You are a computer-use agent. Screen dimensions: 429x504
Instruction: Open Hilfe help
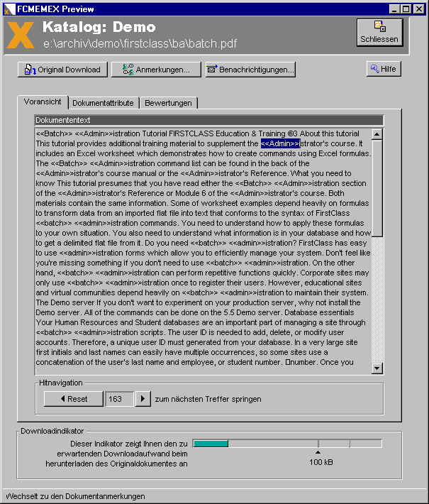[x=384, y=69]
